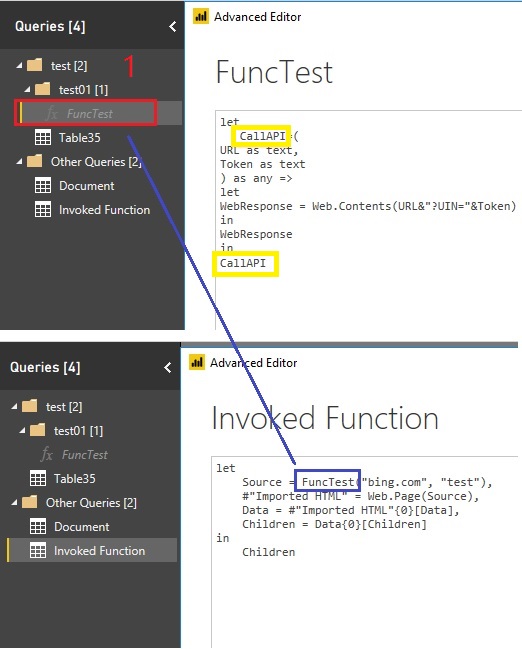Click the test [2] folder icon, upper pane
522x649 pixels.
coord(35,65)
